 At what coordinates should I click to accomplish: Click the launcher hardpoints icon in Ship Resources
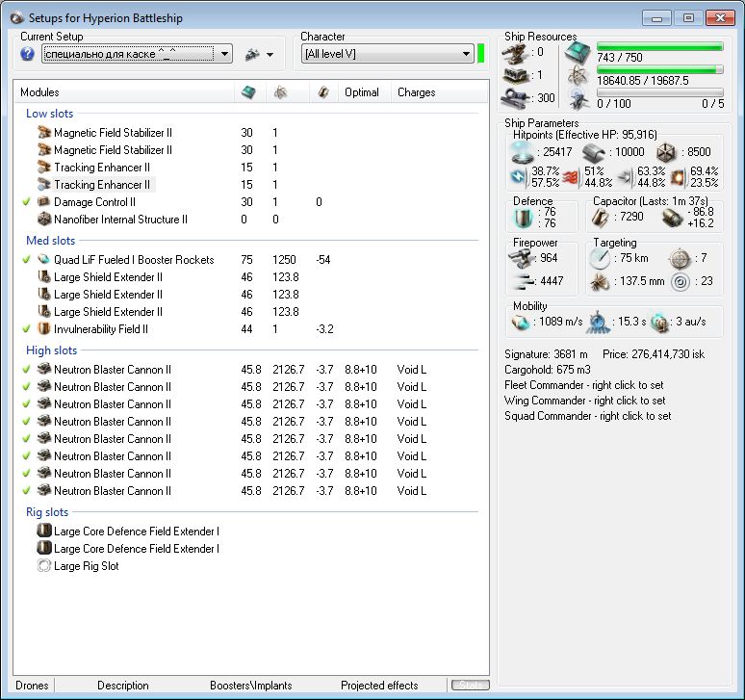[516, 75]
